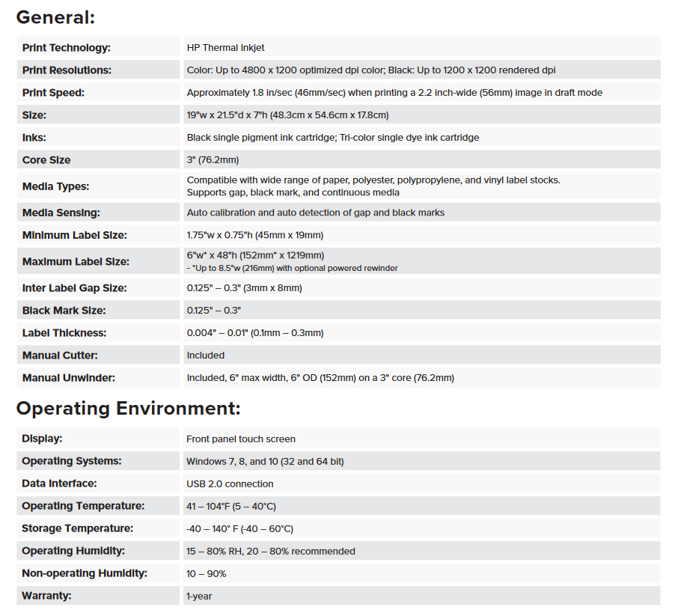Select the Inter Label Gap Size label
This screenshot has height=616, width=675.
(x=75, y=288)
